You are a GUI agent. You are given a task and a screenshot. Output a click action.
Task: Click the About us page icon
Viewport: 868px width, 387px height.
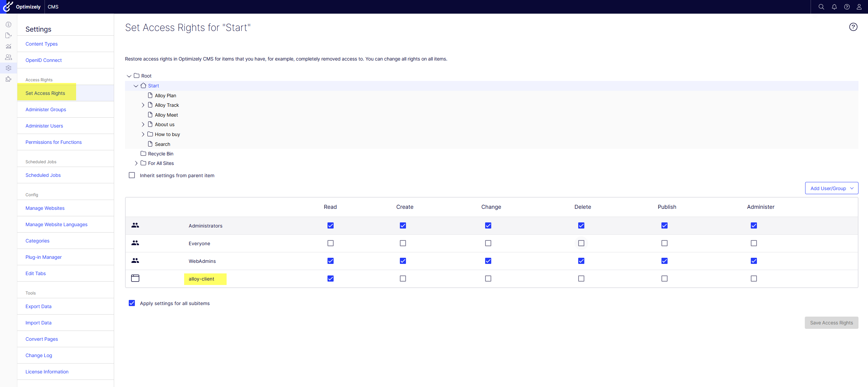pos(150,124)
